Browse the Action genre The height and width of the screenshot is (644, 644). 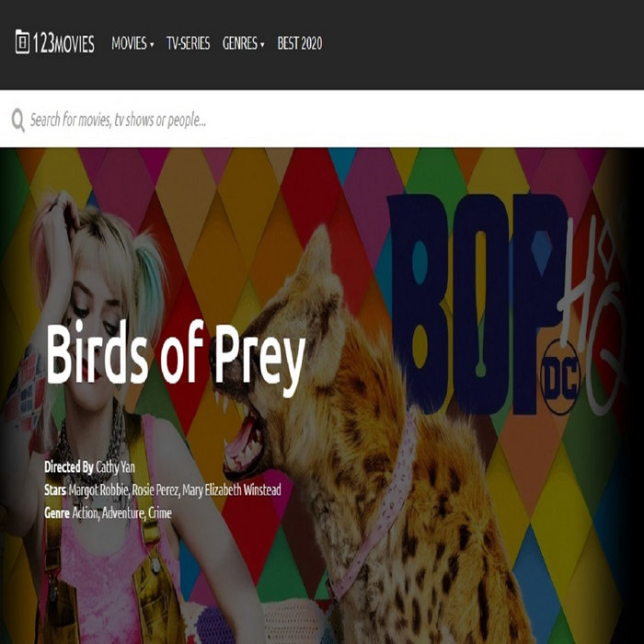point(86,513)
